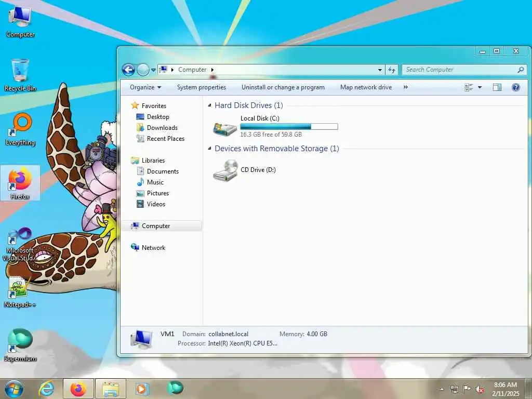Open the Pictures library
Image resolution: width=532 pixels, height=399 pixels.
point(158,193)
